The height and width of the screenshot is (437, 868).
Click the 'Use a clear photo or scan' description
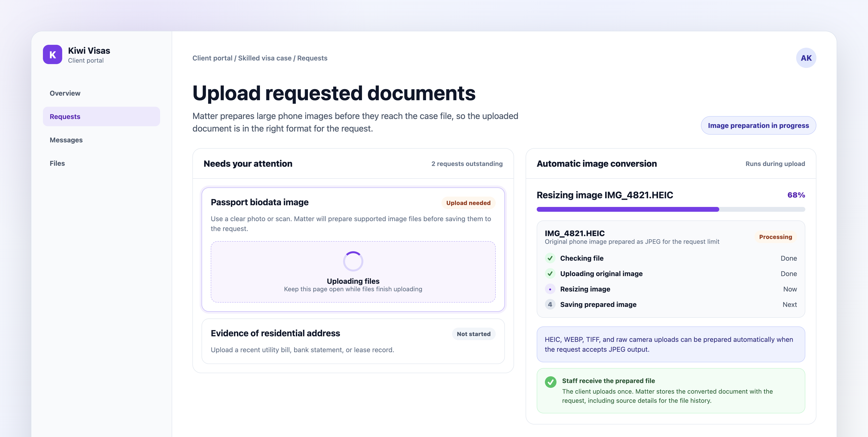[351, 224]
